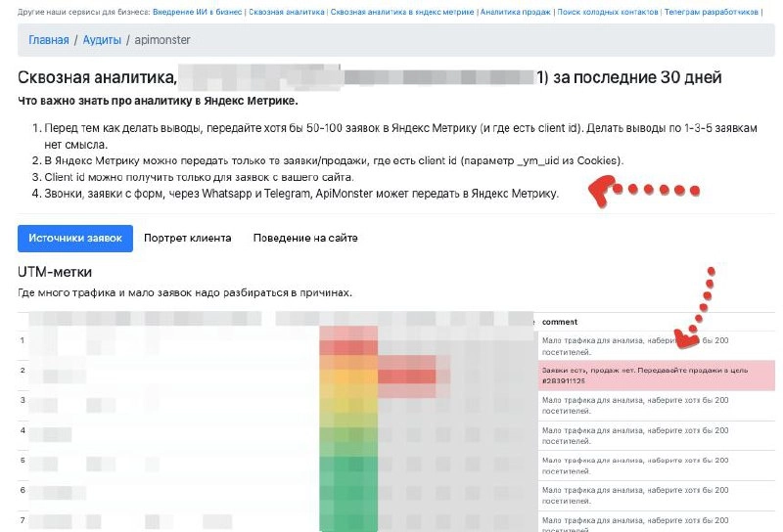Click 'Где много трафика и мало заявок' text
This screenshot has height=532, width=783.
(185, 292)
